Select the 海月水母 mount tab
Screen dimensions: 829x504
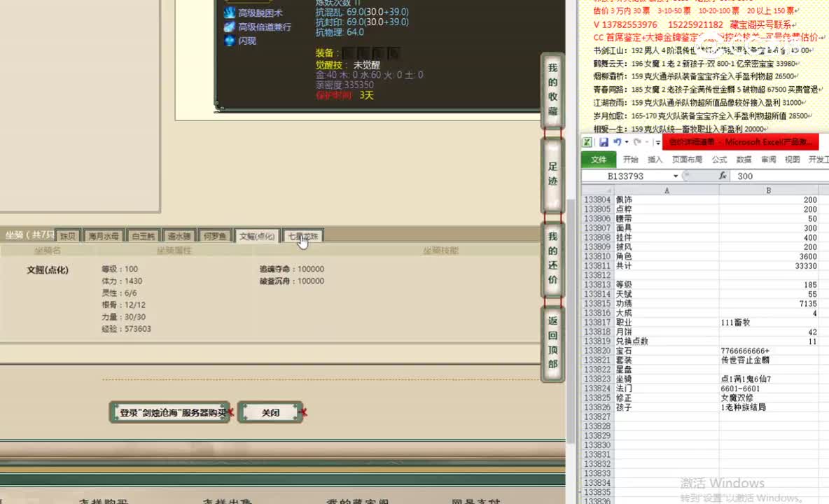(104, 236)
